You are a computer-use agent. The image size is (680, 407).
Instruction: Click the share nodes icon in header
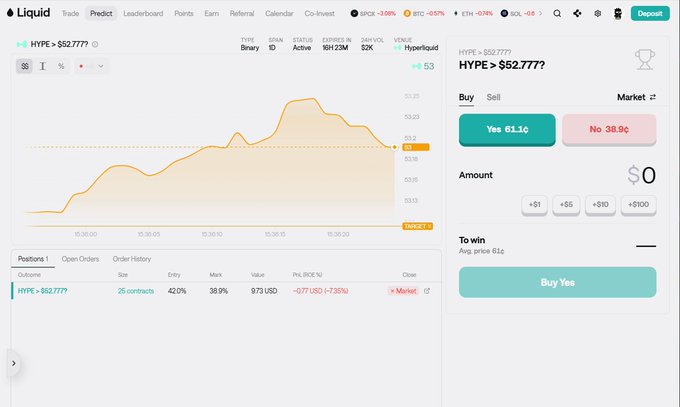577,13
